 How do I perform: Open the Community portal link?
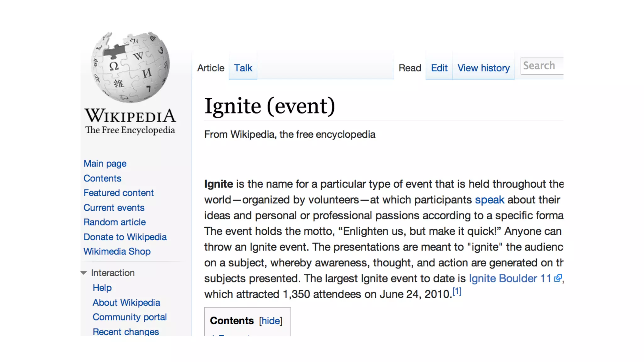point(130,317)
